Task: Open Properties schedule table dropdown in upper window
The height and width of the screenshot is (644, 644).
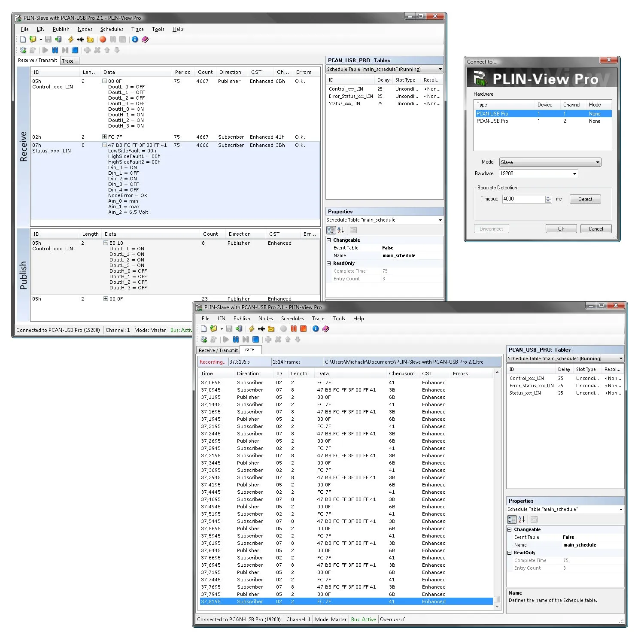Action: [x=440, y=220]
